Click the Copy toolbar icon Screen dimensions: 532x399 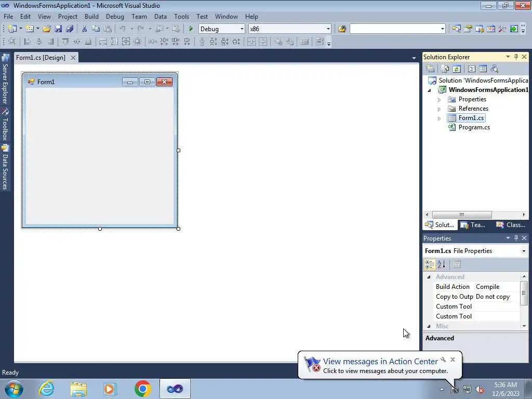96,29
